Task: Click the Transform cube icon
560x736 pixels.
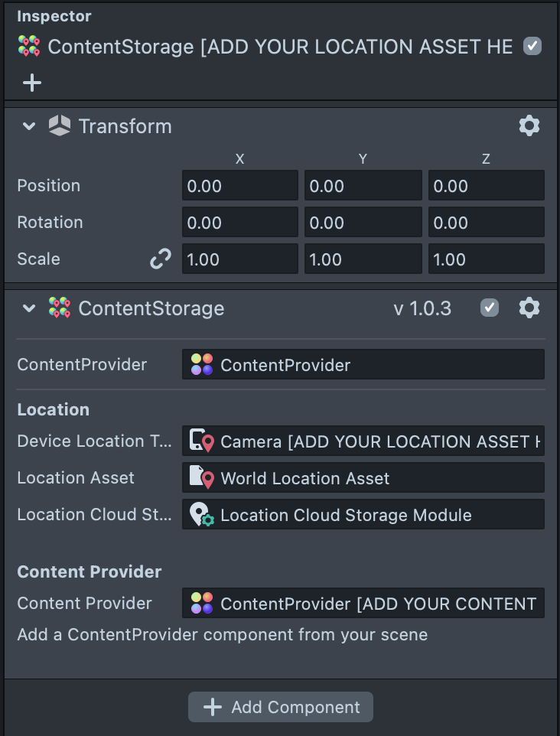Action: click(59, 125)
